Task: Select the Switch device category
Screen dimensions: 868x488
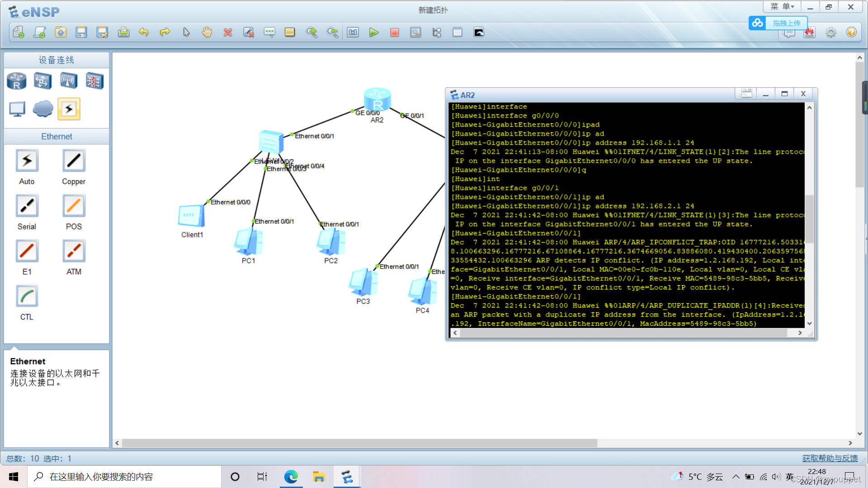Action: [42, 81]
